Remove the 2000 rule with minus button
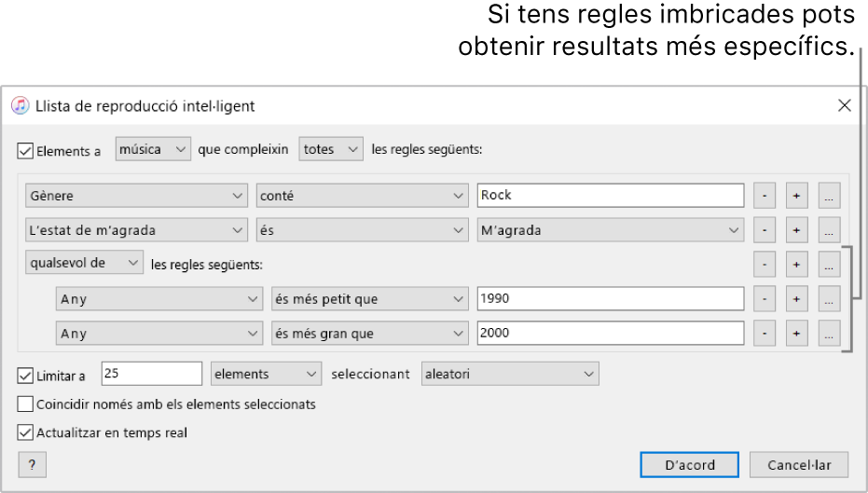 tap(765, 334)
